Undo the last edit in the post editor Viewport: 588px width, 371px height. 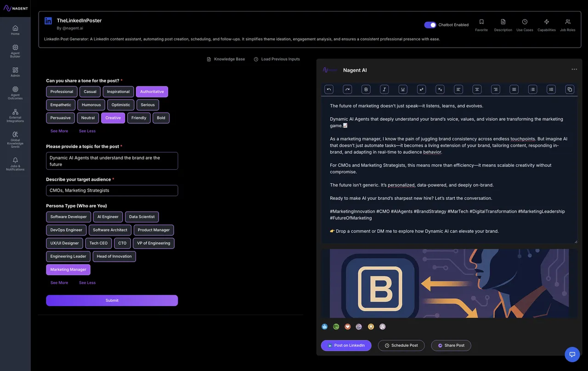tap(329, 90)
